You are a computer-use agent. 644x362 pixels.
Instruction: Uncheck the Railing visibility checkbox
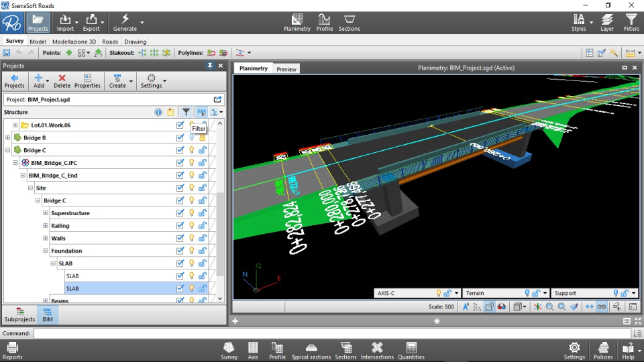[x=180, y=226]
